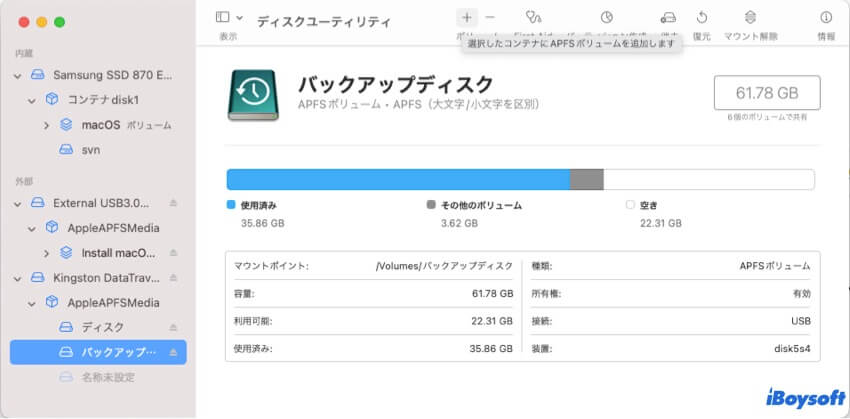The image size is (850, 419).
Task: Click the ディスクユーティリティ window title
Action: click(324, 22)
